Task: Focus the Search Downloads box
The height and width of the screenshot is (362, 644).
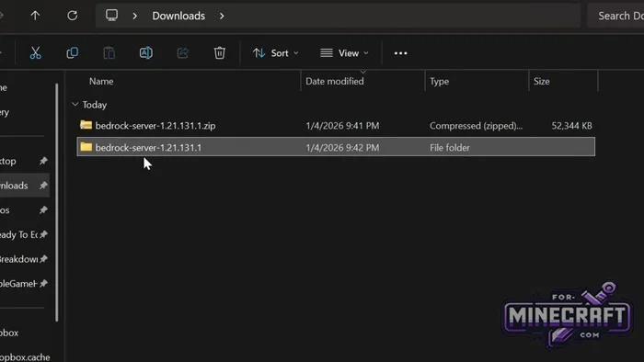Action: tap(616, 16)
